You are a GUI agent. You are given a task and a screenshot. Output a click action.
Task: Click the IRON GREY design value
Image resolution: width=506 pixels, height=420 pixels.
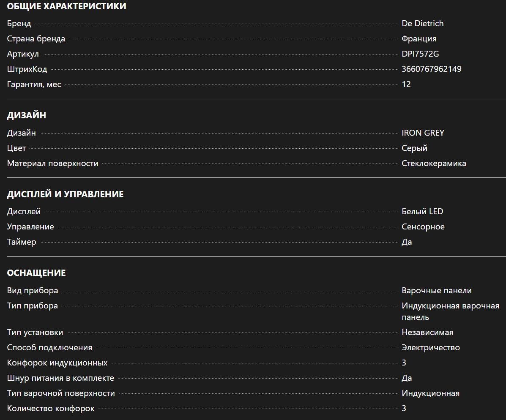click(423, 133)
